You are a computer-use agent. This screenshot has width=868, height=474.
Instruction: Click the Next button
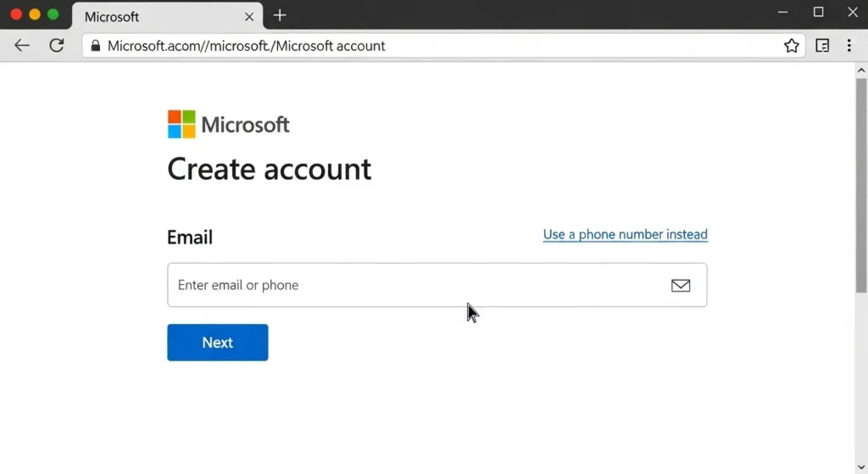click(x=218, y=343)
